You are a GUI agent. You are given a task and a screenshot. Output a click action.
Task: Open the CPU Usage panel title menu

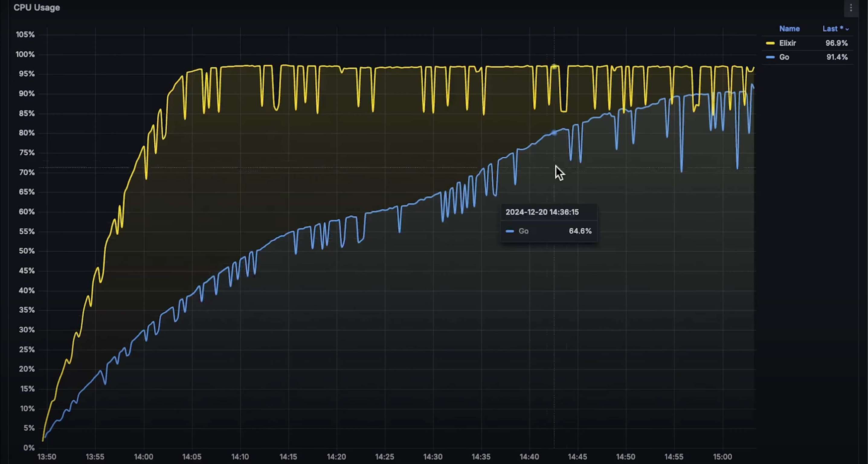tap(37, 8)
